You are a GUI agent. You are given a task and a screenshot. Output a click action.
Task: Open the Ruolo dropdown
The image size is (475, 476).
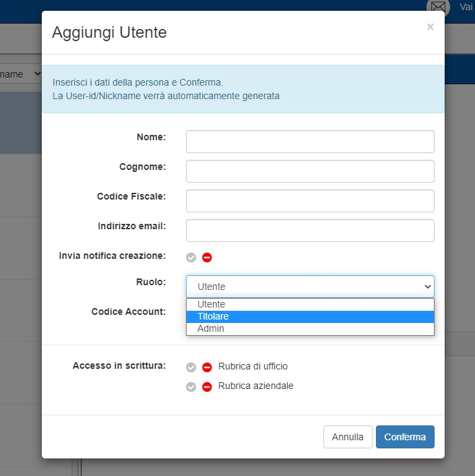pos(310,287)
